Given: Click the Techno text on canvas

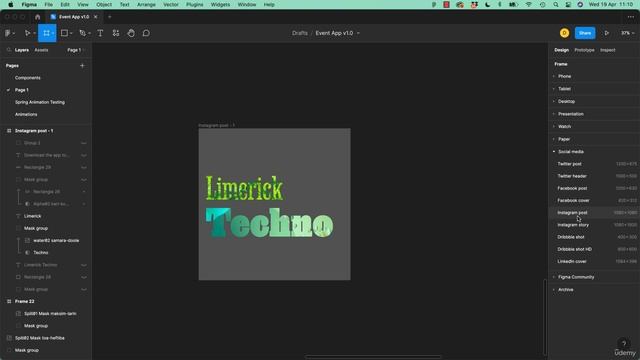Looking at the screenshot, I should [x=269, y=223].
